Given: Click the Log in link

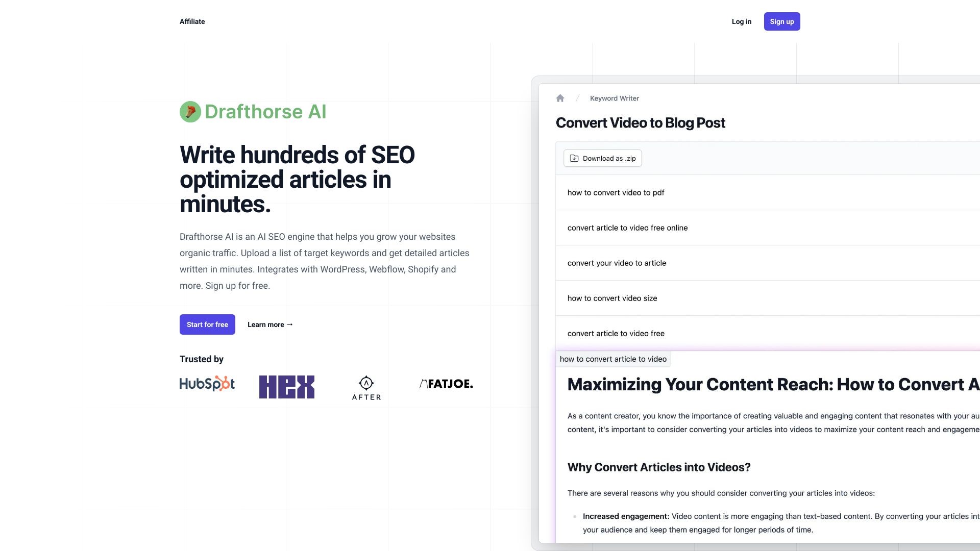Looking at the screenshot, I should 741,21.
